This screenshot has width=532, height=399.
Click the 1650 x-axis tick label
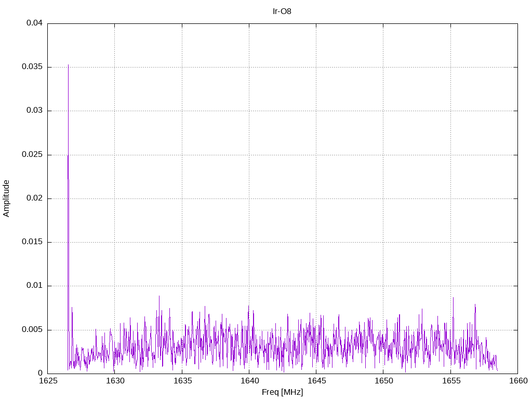383,381
